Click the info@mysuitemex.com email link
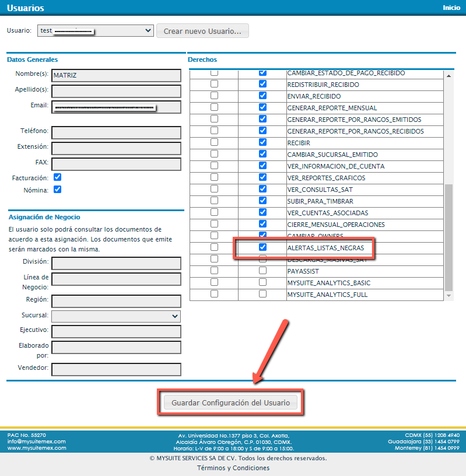The height and width of the screenshot is (476, 466). pyautogui.click(x=36, y=442)
